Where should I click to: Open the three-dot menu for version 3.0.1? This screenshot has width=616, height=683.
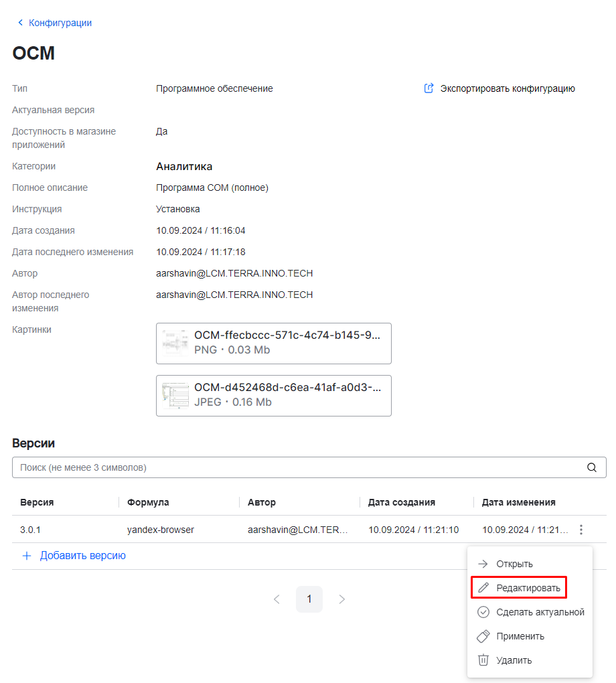coord(581,530)
